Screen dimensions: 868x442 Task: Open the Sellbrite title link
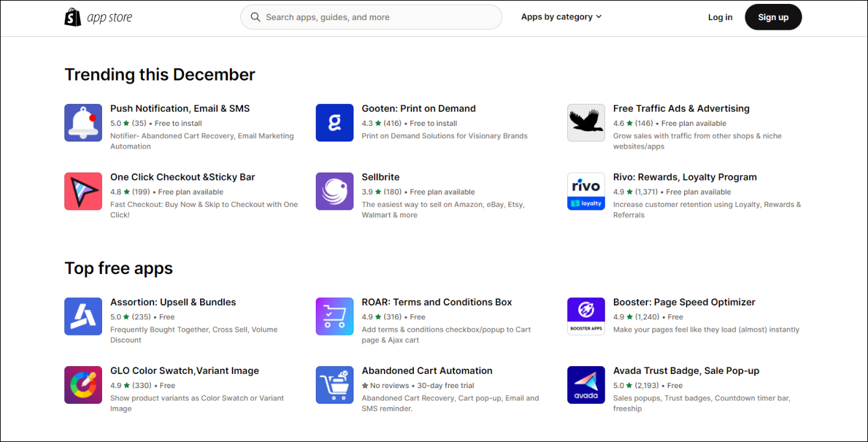(381, 177)
